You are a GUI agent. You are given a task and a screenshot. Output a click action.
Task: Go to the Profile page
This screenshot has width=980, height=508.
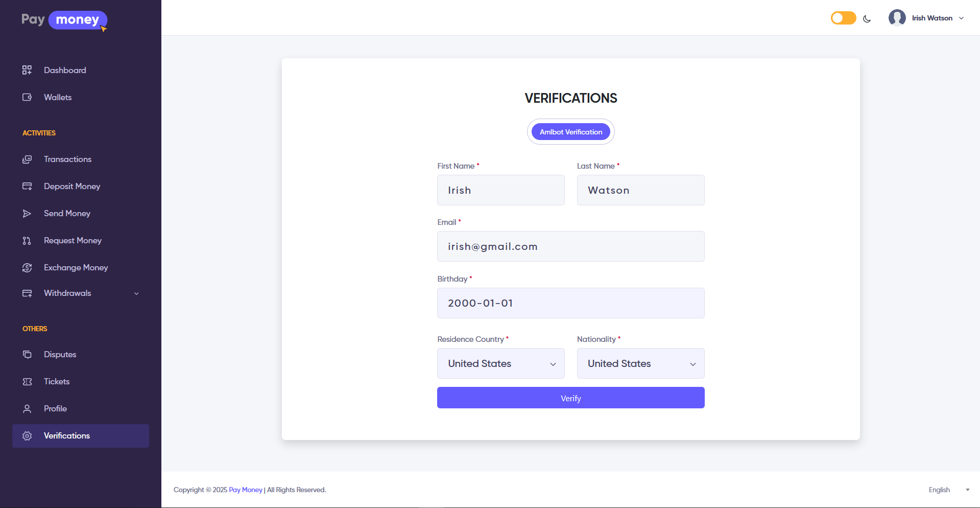point(55,408)
